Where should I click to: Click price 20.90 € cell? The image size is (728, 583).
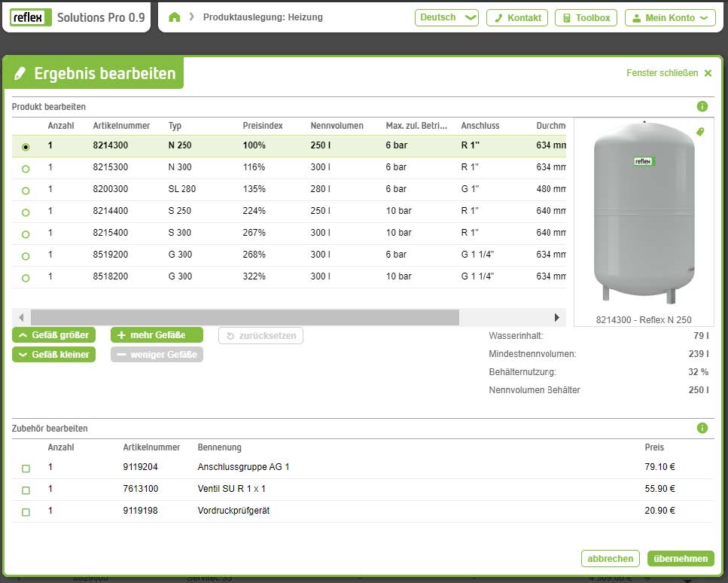click(659, 511)
